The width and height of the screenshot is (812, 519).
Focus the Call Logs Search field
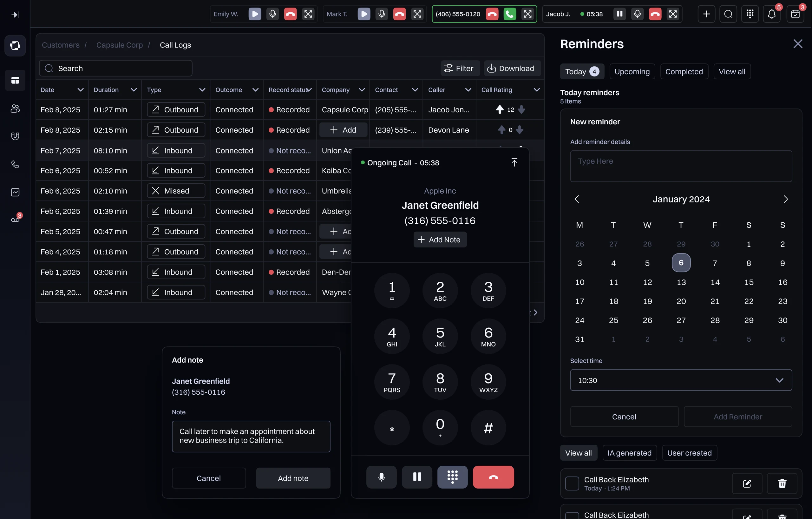click(x=116, y=69)
